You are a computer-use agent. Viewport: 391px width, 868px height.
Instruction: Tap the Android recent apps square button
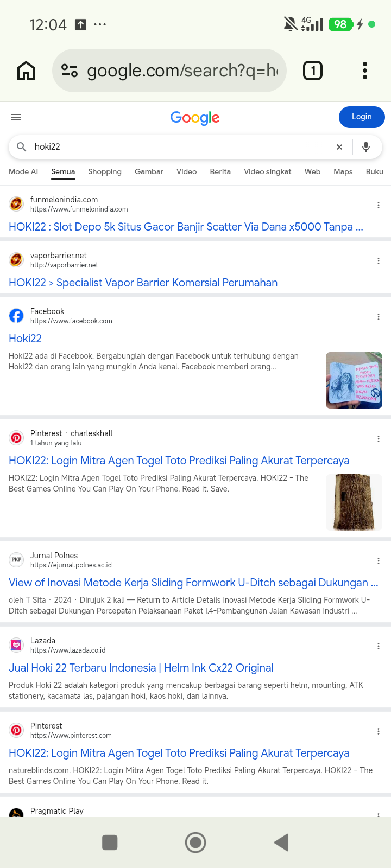110,843
